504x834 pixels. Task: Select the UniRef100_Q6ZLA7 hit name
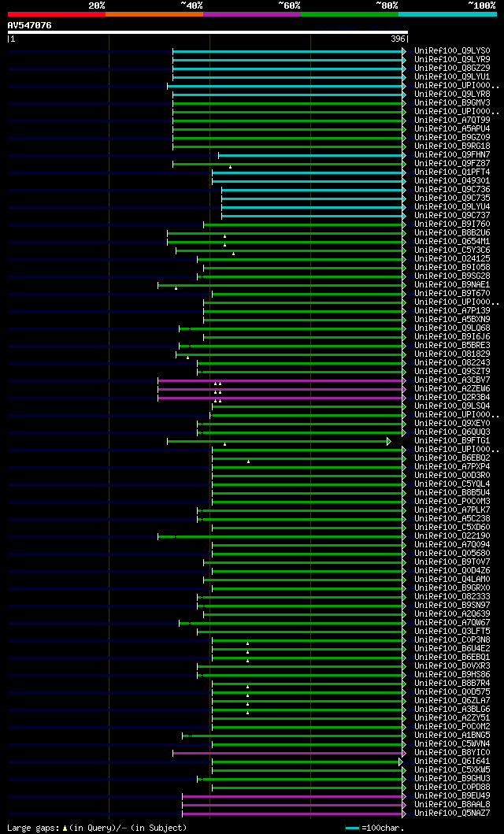(x=453, y=700)
